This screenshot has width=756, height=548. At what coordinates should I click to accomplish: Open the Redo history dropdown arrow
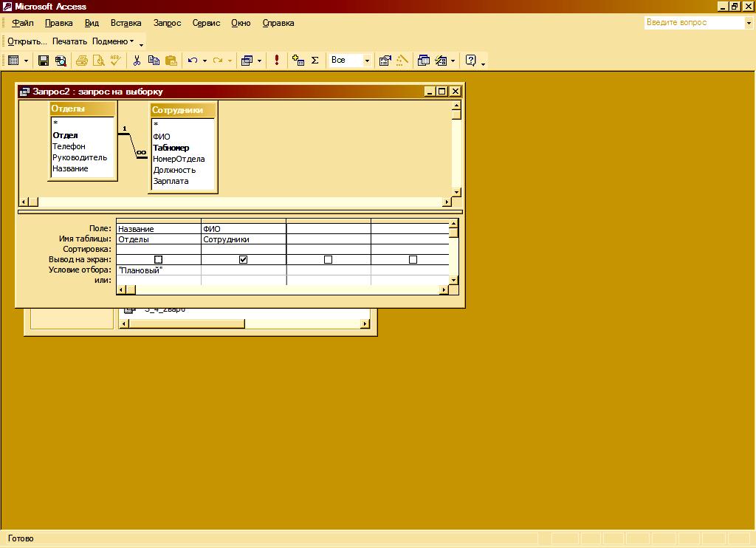point(230,61)
